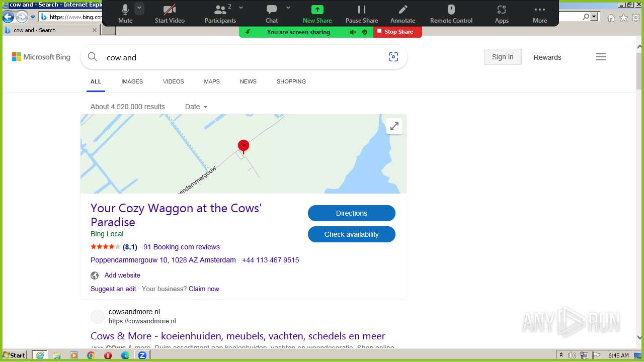Screen dimensions: 644x362
Task: Go forward in Internet Explorer
Action: (22, 17)
